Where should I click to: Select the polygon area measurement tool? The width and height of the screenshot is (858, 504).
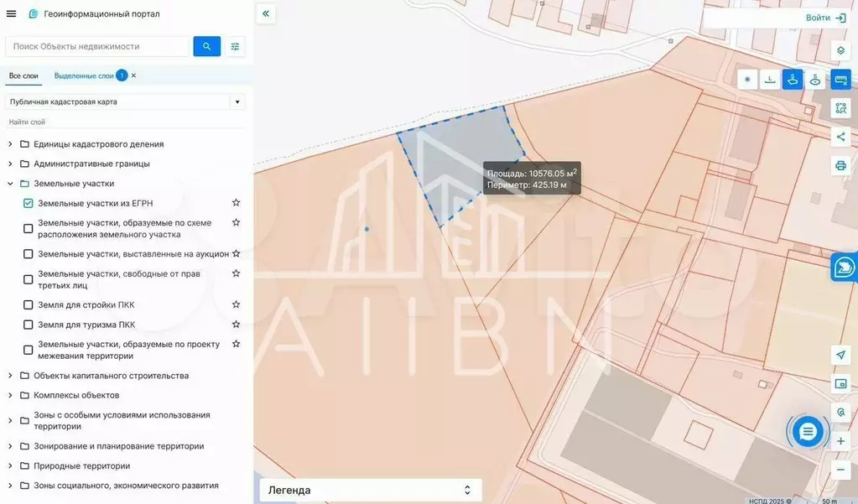792,80
